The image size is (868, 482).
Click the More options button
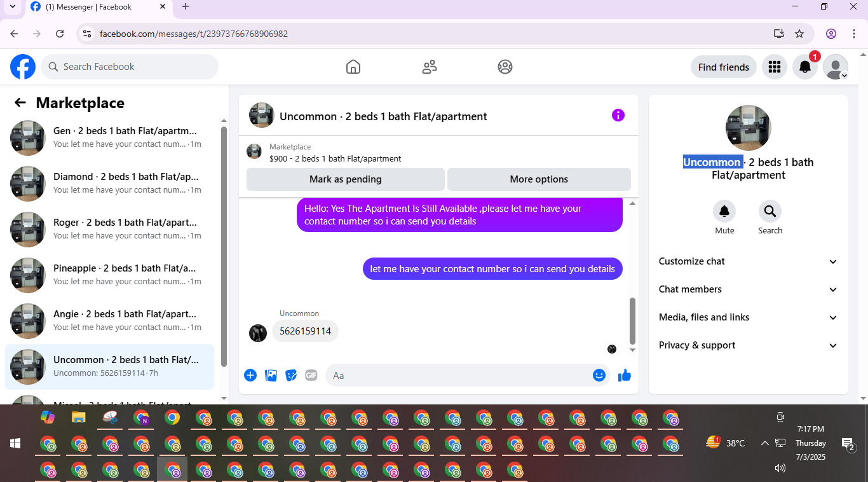[539, 179]
